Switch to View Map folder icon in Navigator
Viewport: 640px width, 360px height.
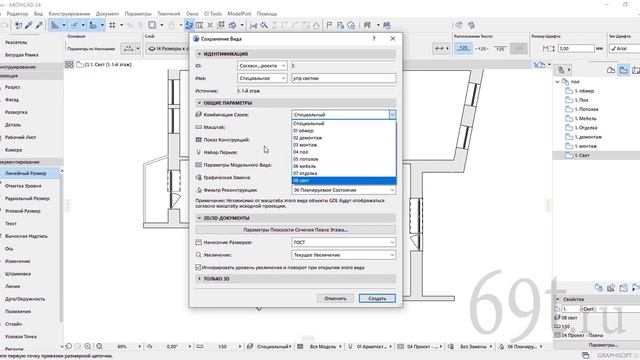coord(623,70)
